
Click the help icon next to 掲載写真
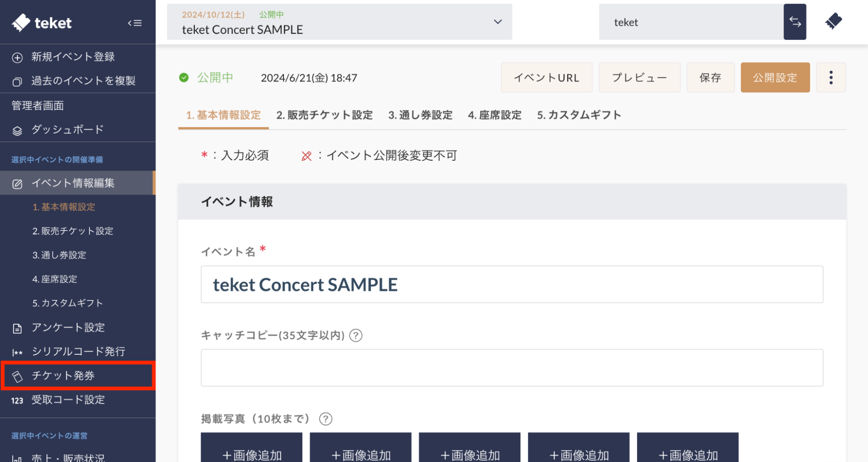tap(326, 419)
